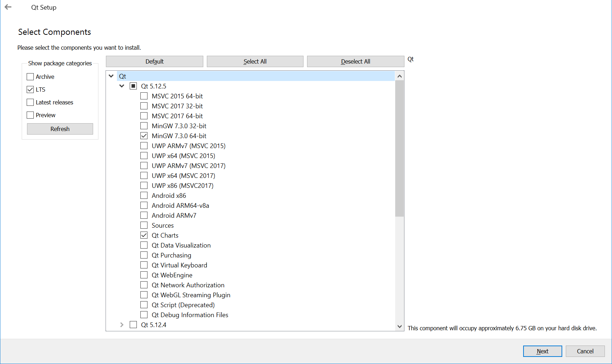Check Qt Network Authorization component
The height and width of the screenshot is (364, 612).
[x=144, y=285]
